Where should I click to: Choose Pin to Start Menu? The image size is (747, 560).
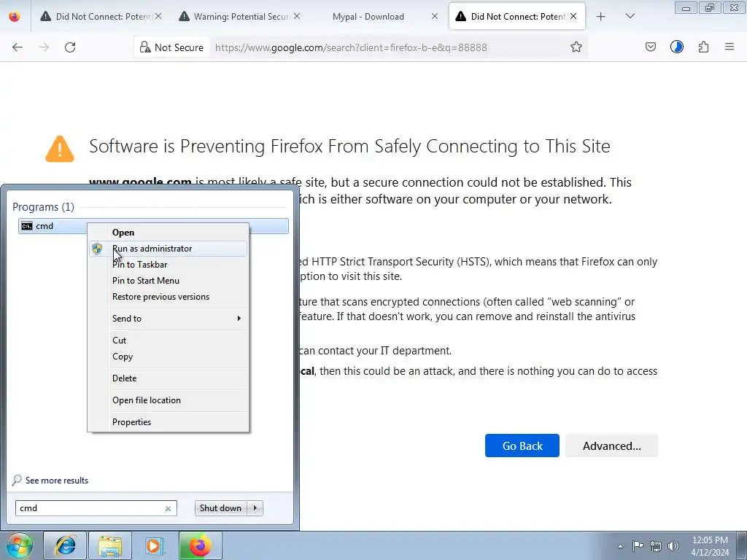[168, 281]
